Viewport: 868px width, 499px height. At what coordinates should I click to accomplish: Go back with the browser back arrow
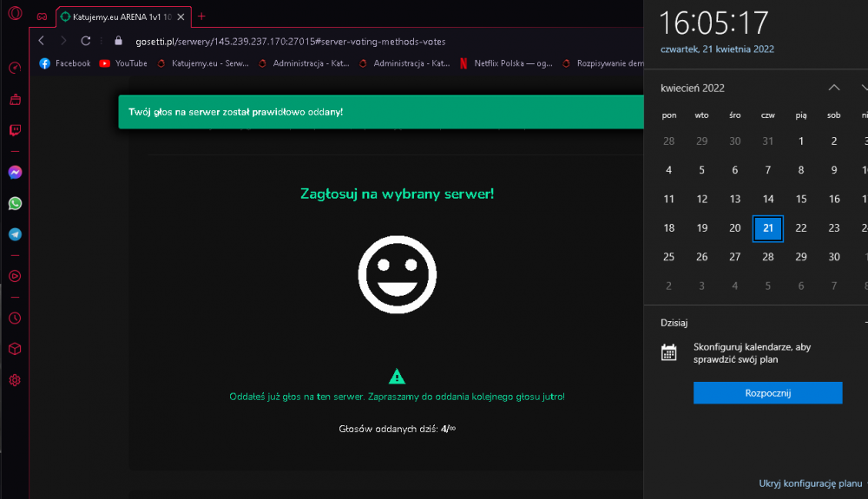(42, 41)
